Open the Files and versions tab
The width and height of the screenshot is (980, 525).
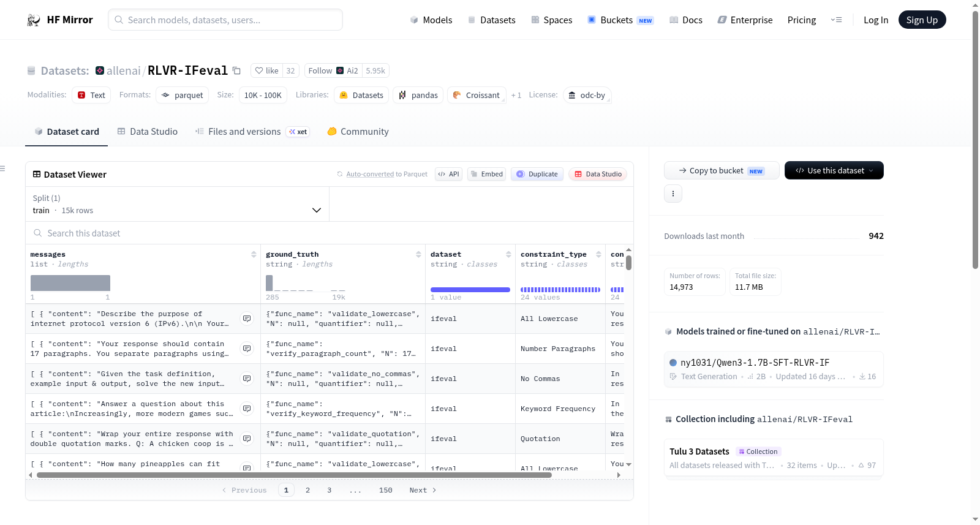(252, 132)
